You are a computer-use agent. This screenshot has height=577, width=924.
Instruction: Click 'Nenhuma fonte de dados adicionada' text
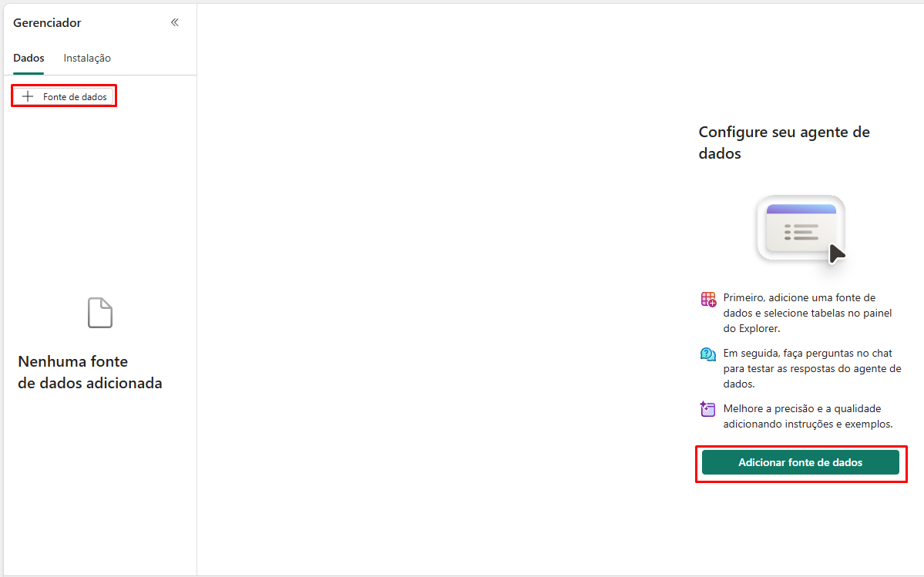click(89, 372)
